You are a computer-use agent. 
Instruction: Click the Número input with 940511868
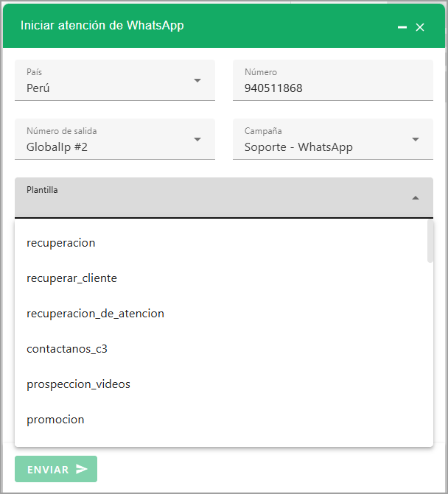(x=332, y=88)
